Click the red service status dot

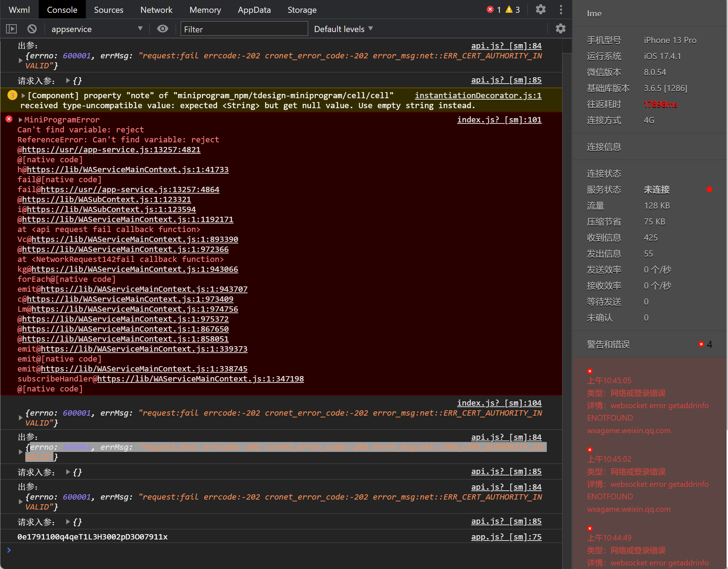coord(709,189)
